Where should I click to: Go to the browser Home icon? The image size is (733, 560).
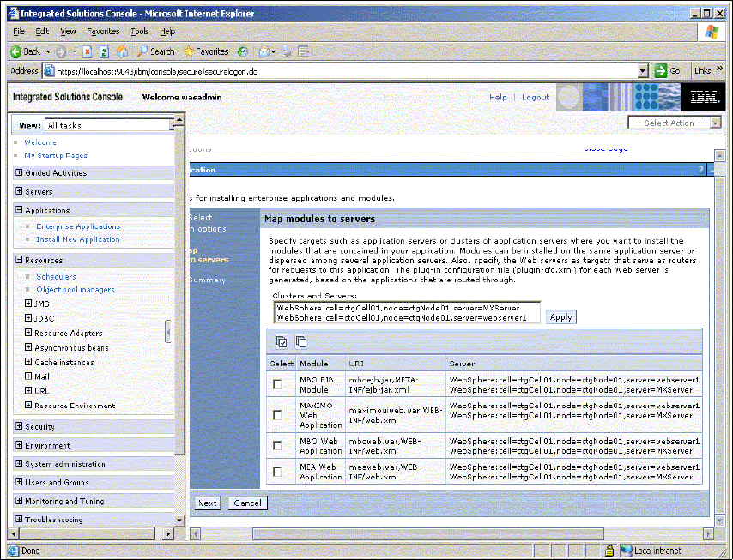(x=123, y=51)
